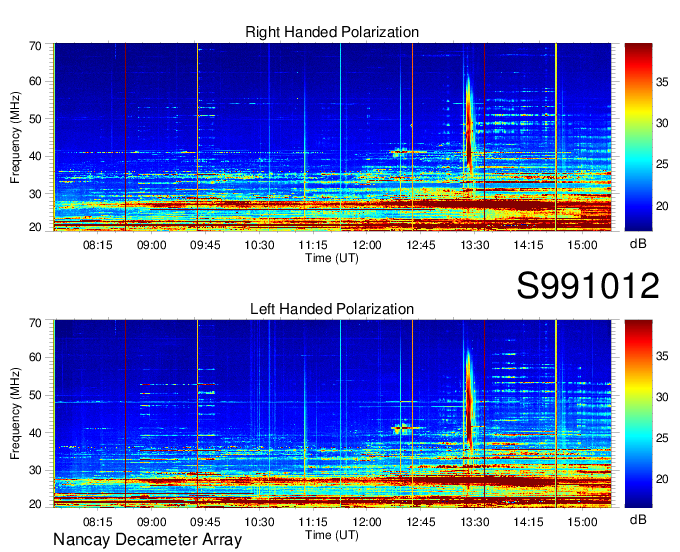Screen dimensions: 680x552
Task: Click the dB label under the left-handed colorbar
Action: (x=638, y=519)
